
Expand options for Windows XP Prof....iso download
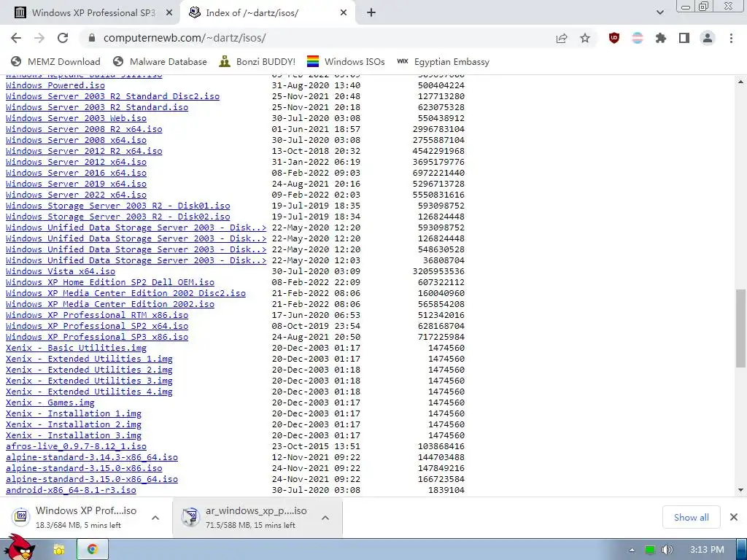point(155,518)
